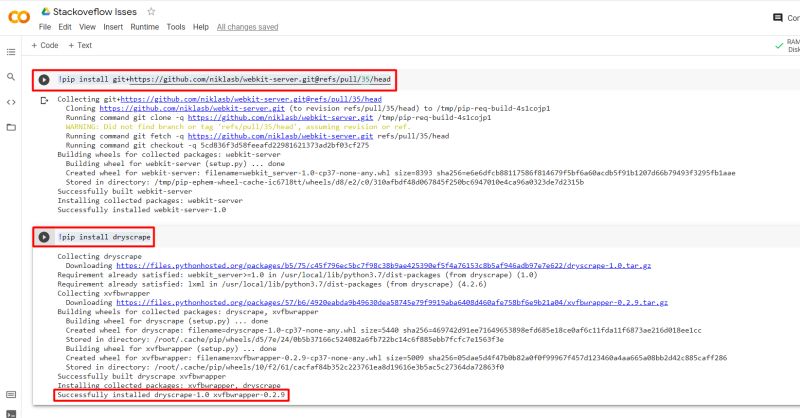Run the webkit-server pip install cell
Screen dimensions: 800x418
[44, 80]
